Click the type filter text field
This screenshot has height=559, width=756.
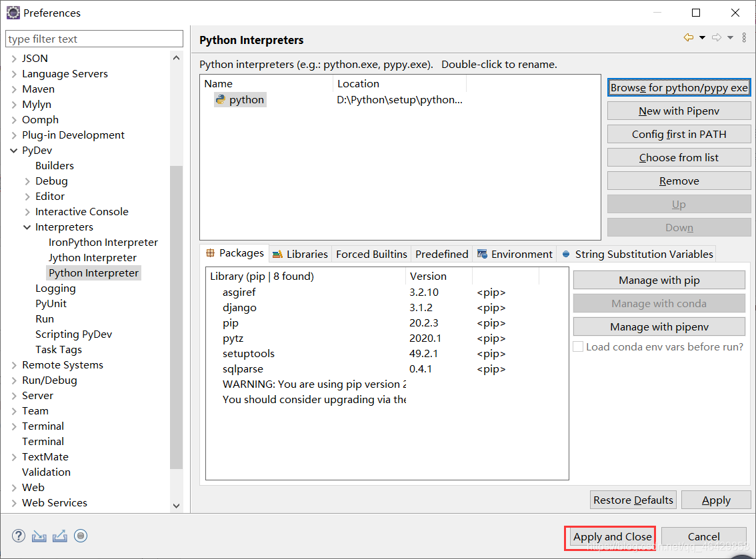pyautogui.click(x=95, y=39)
